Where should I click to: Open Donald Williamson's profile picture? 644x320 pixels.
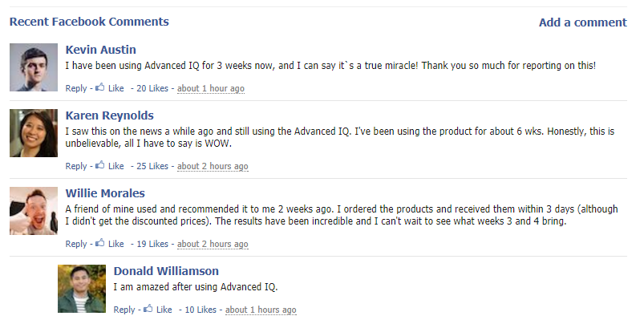82,289
